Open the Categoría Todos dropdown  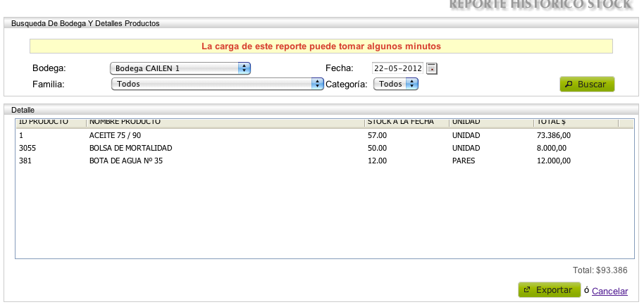[x=395, y=84]
